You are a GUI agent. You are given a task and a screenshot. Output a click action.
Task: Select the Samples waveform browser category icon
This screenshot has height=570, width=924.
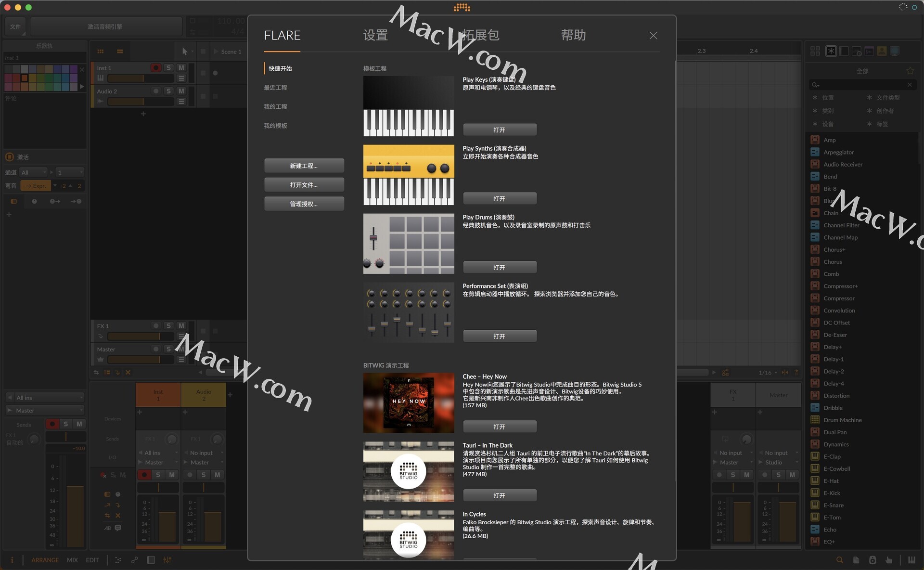[x=869, y=51]
